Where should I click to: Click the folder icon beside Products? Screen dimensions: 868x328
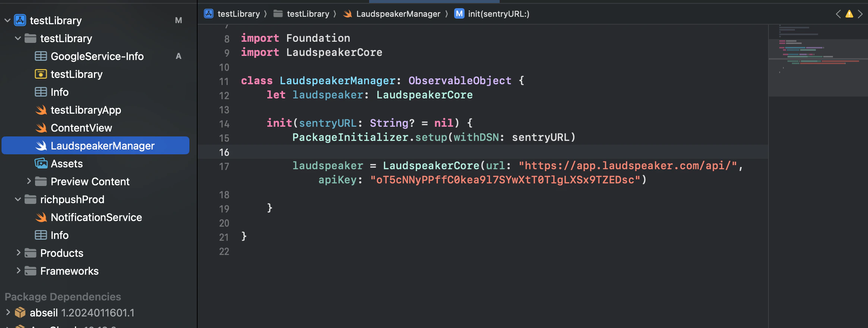[30, 253]
